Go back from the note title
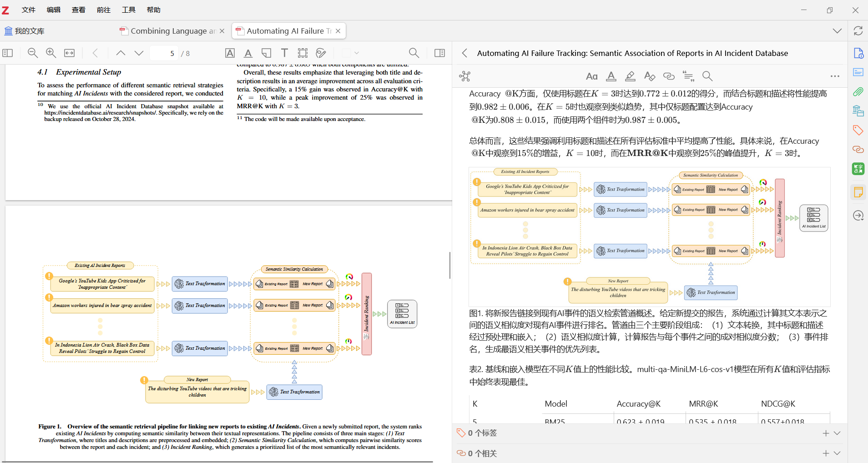The height and width of the screenshot is (463, 868). (464, 53)
